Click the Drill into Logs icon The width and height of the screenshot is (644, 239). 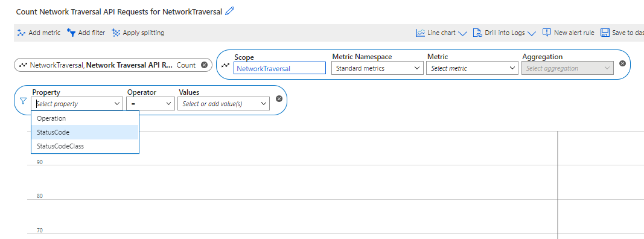tap(477, 33)
